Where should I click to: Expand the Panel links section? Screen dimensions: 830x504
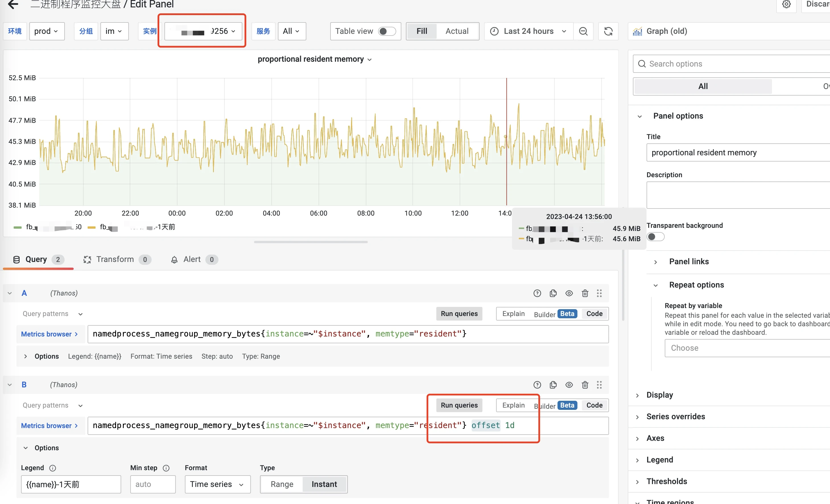(689, 262)
